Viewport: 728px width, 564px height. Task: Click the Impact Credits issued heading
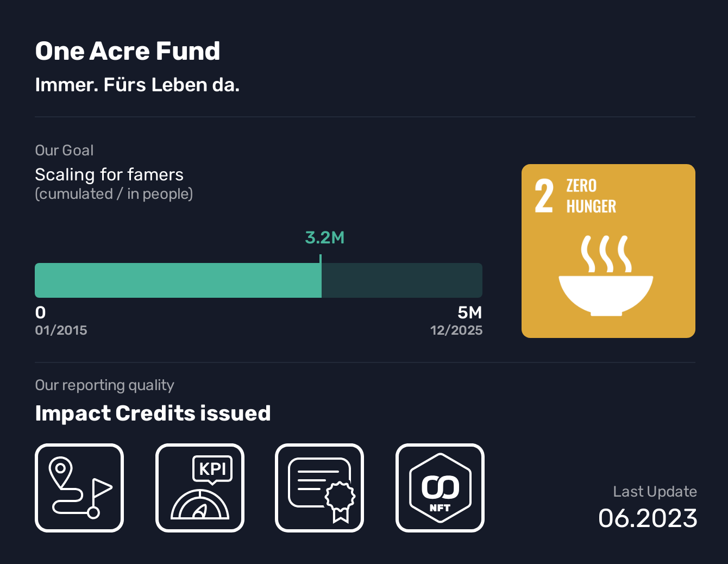tap(153, 413)
